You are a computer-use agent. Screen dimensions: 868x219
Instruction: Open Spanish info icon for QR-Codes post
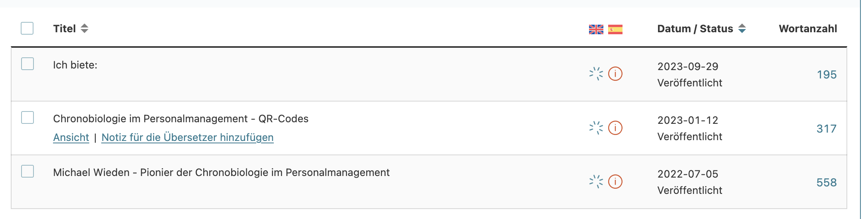615,128
